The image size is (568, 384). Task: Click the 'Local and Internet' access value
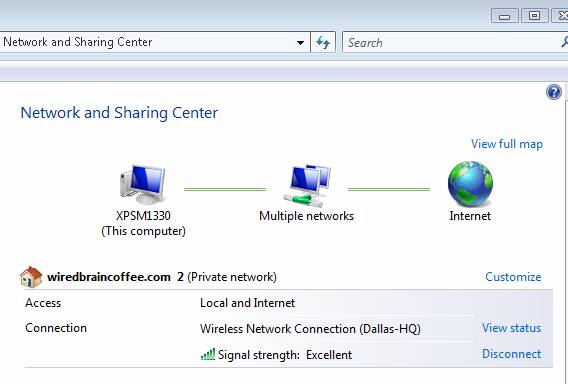point(247,303)
